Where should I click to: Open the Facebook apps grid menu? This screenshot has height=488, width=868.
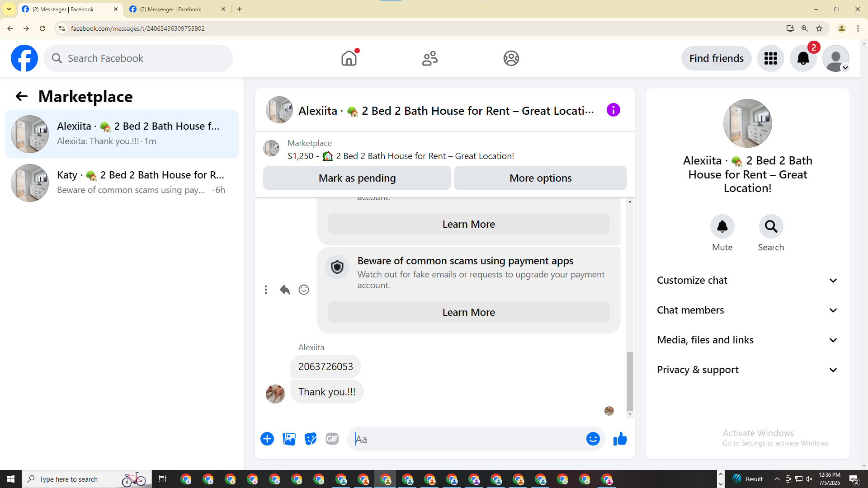click(770, 58)
